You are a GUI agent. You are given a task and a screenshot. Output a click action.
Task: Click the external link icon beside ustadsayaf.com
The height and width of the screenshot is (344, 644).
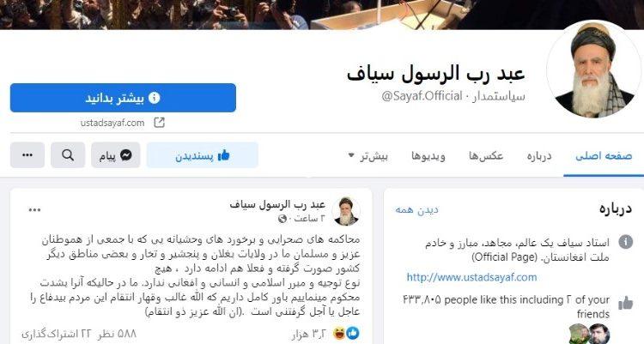click(x=159, y=123)
